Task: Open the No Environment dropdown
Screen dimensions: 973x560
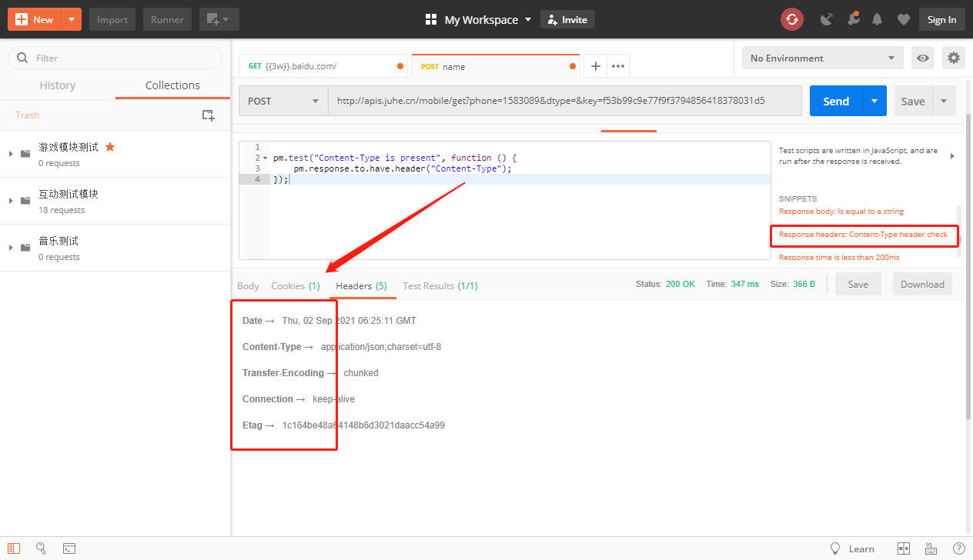Action: 823,58
